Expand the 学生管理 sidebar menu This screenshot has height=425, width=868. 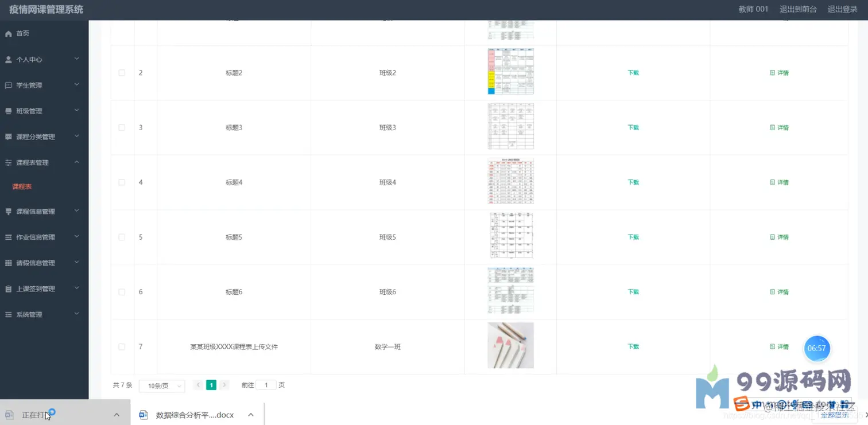pos(77,85)
